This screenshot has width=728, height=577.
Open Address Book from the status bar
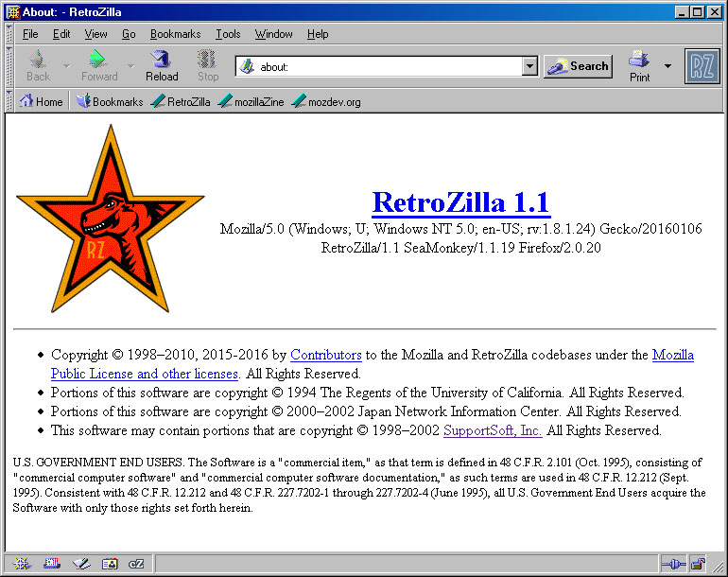pos(109,564)
